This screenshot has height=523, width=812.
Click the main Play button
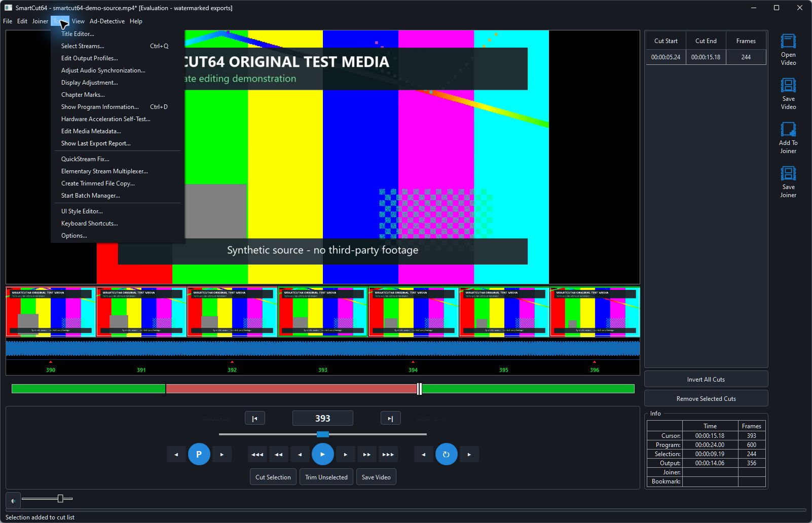click(323, 454)
